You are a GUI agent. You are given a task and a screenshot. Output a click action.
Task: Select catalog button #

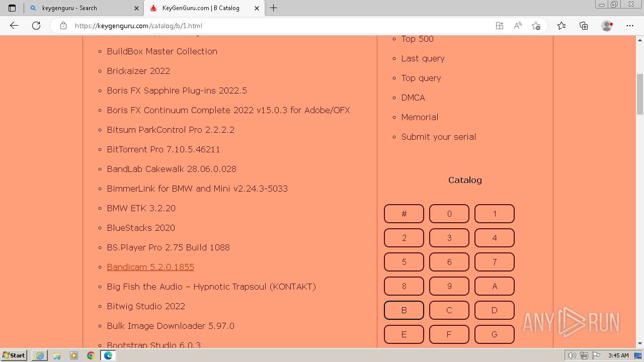(404, 214)
